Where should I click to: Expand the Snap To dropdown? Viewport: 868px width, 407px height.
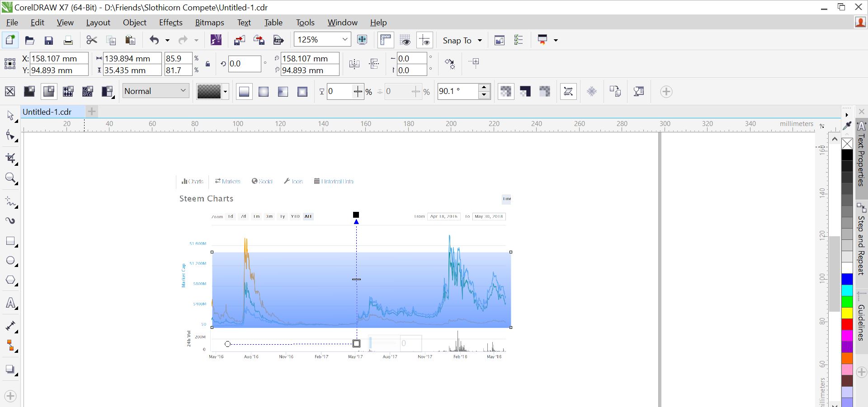pos(480,40)
